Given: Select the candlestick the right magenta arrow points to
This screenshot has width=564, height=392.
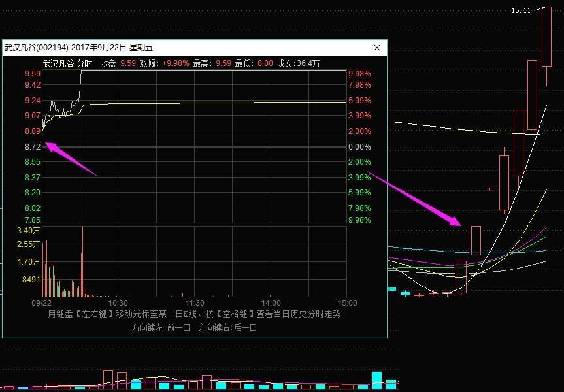Looking at the screenshot, I should (x=476, y=240).
